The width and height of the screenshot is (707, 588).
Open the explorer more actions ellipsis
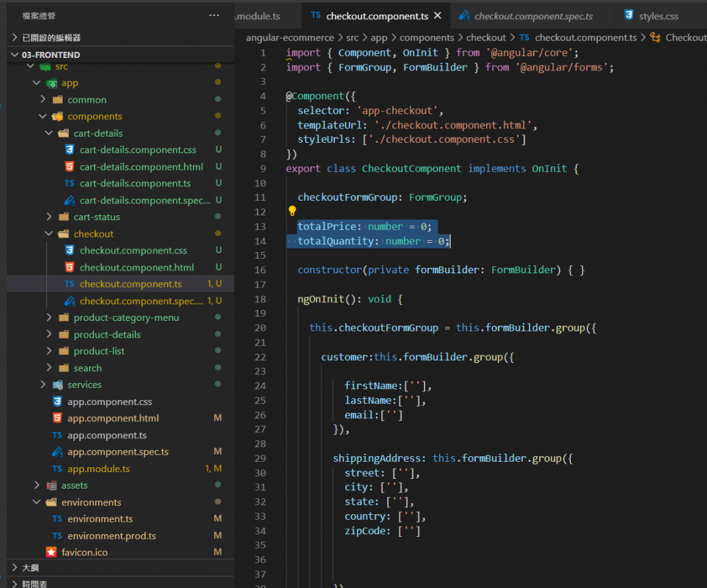click(214, 15)
